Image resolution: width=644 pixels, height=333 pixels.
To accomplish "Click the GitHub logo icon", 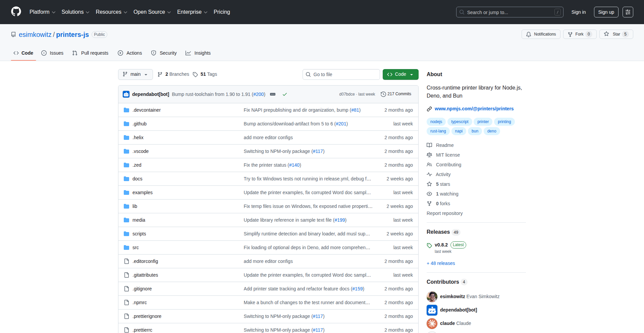I will [15, 12].
